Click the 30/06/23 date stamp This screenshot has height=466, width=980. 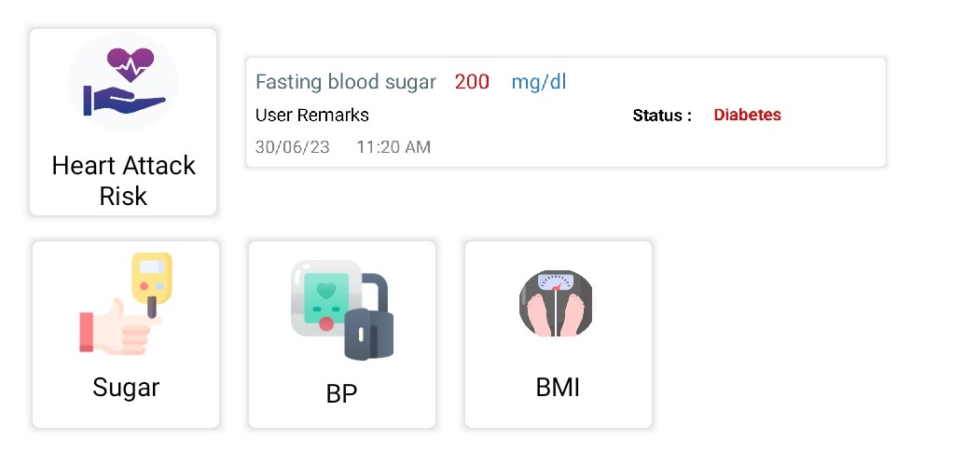click(293, 147)
